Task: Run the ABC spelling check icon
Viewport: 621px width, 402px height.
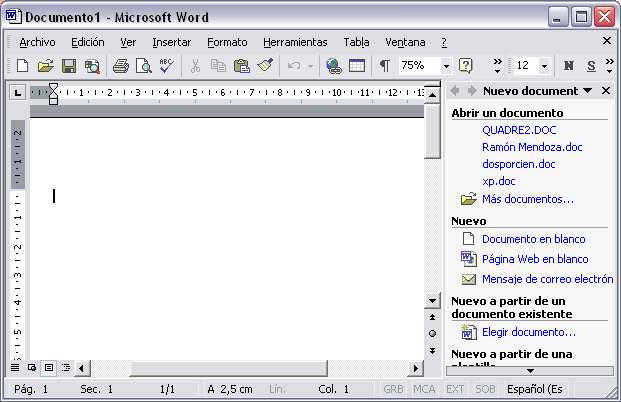Action: tap(166, 65)
